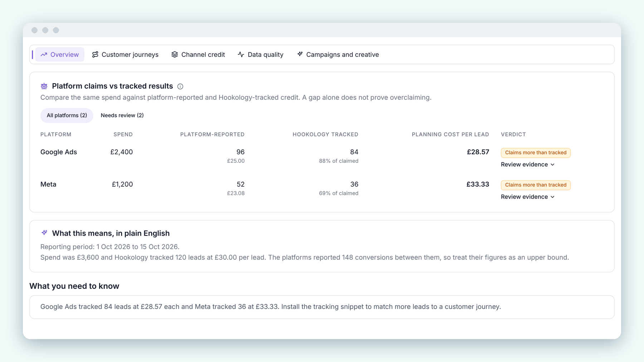Go to the Data quality tab
Screen dimensions: 644x362
(x=260, y=54)
